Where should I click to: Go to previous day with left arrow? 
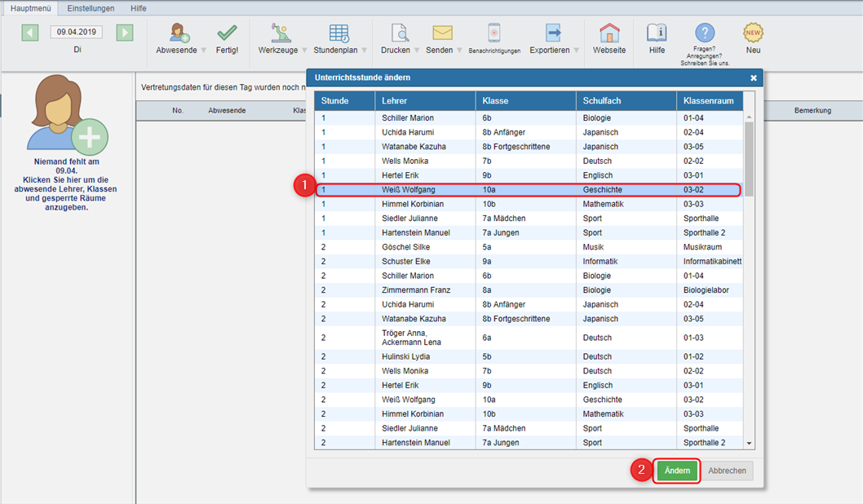[x=30, y=33]
